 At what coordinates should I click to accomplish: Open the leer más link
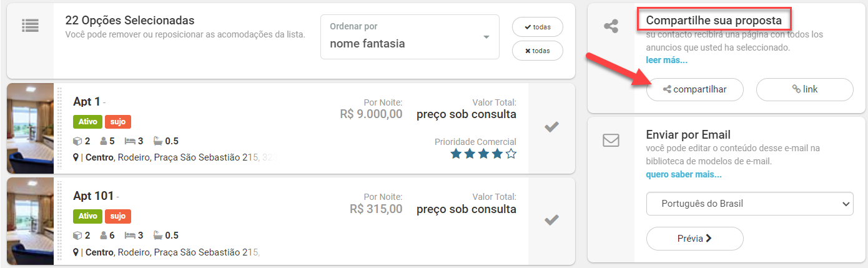click(x=666, y=60)
